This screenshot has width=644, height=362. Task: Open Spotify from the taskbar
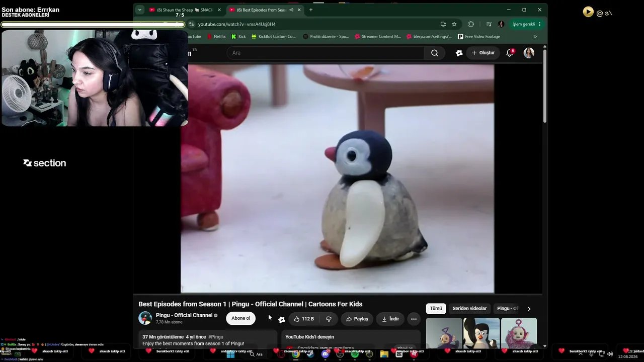(355, 354)
